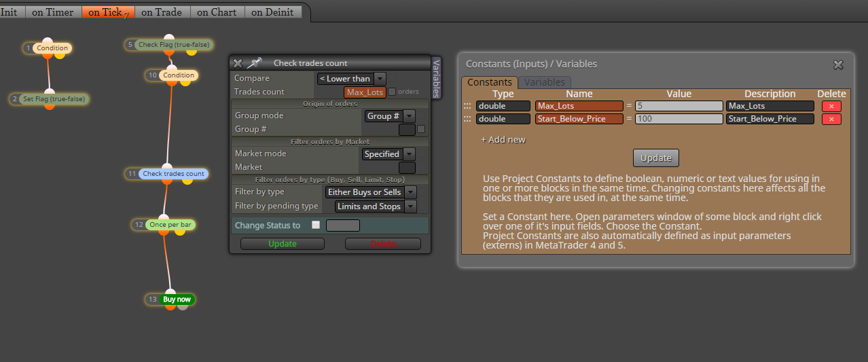Click yellow output of block 1 Condition
Screen dimensions: 868x362
point(60,54)
